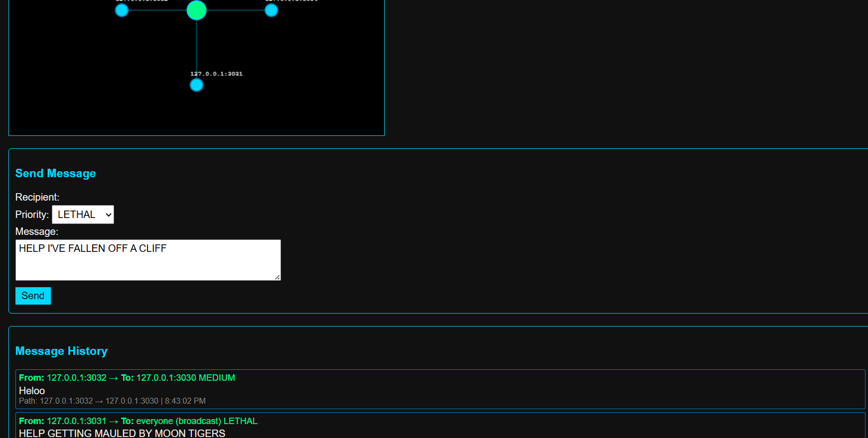Click the Priority label
868x438 pixels.
[x=32, y=215]
